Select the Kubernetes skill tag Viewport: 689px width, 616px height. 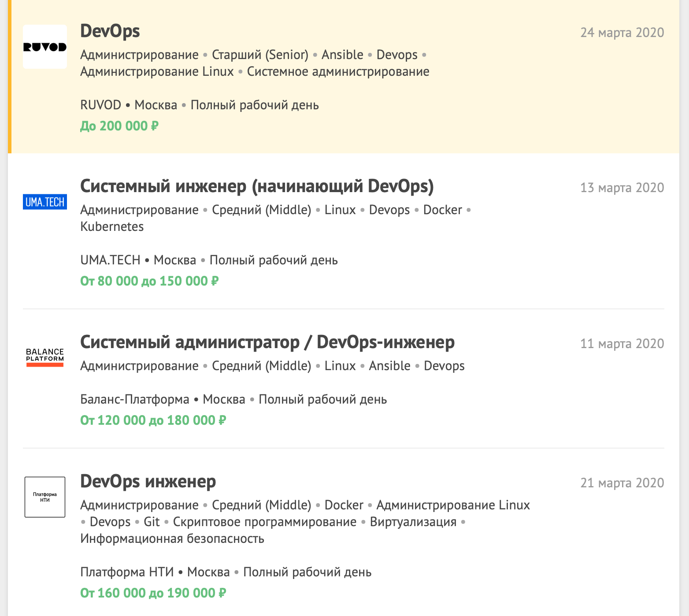tap(112, 226)
